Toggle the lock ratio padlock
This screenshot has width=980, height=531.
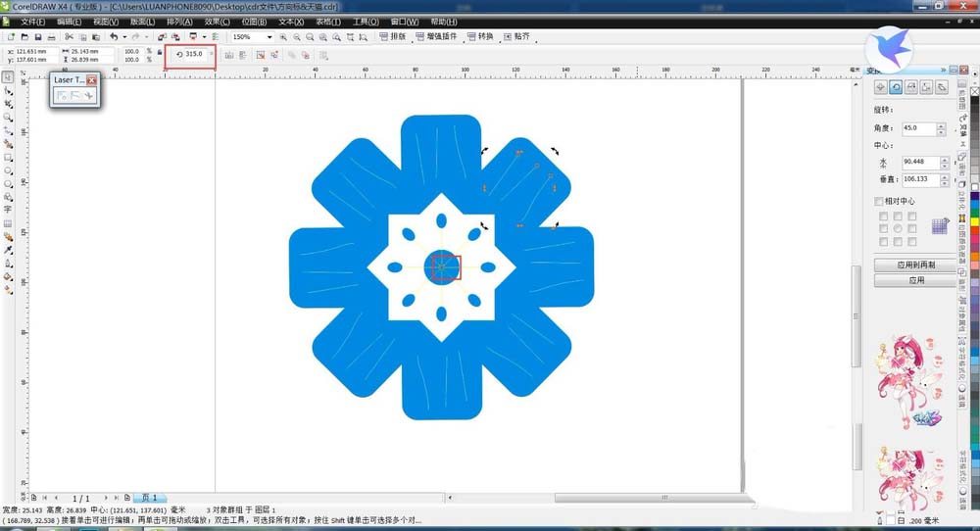pos(160,52)
